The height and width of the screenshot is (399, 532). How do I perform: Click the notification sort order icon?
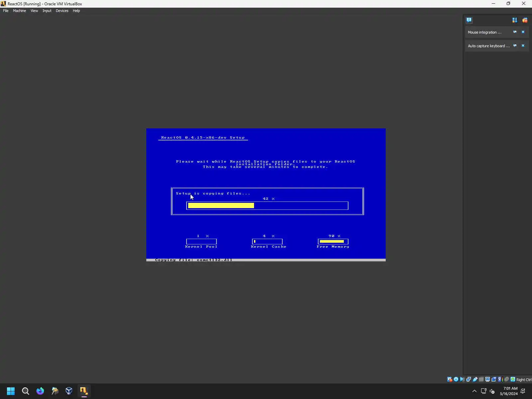tap(515, 20)
